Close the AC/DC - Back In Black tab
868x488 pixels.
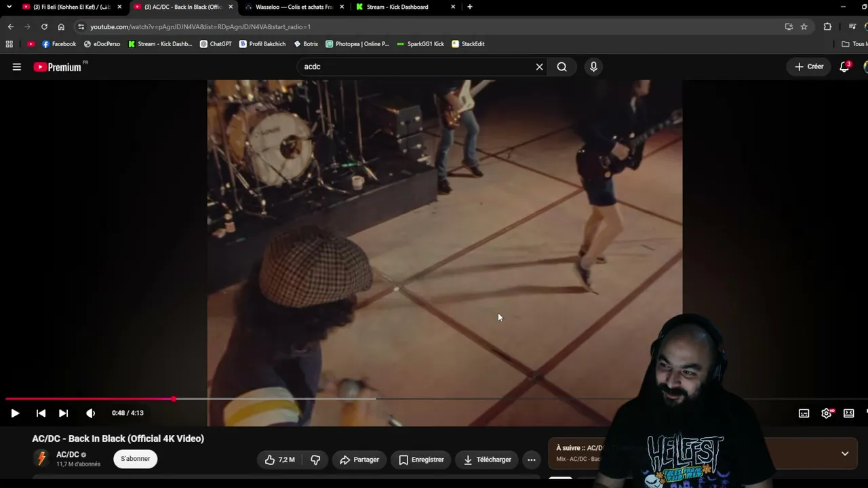(x=231, y=7)
